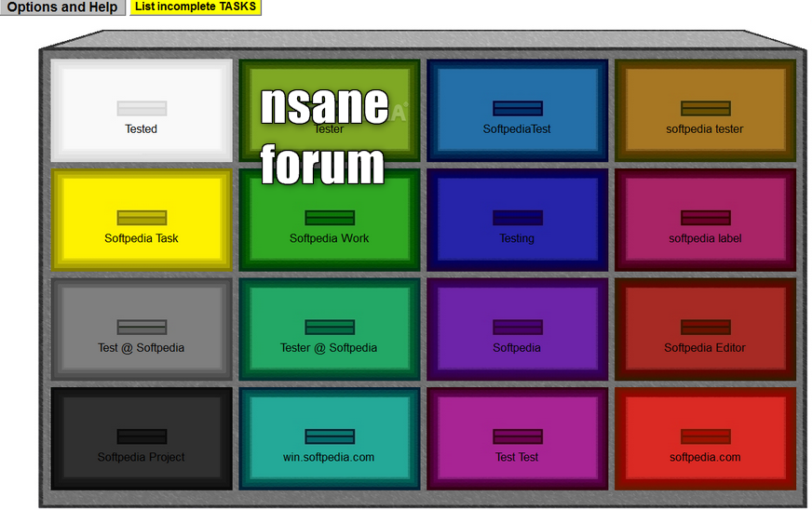Screen dimensions: 812x510
Task: Open the teal win.softpedia.com drawer
Action: [330, 438]
